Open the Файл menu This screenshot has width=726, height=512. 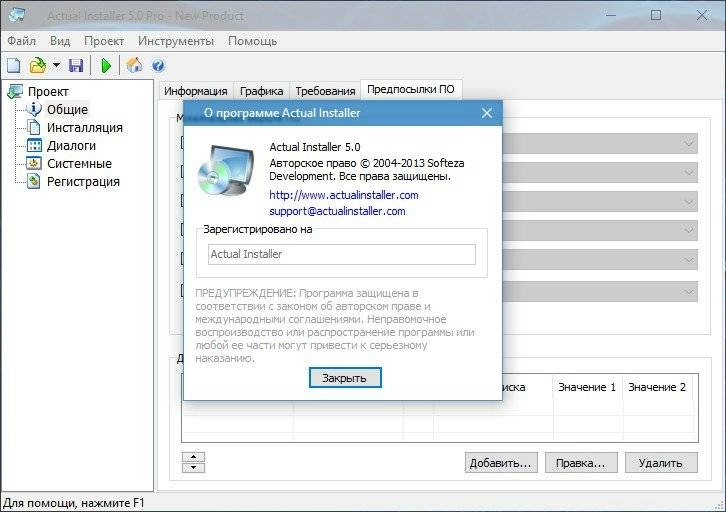(21, 41)
